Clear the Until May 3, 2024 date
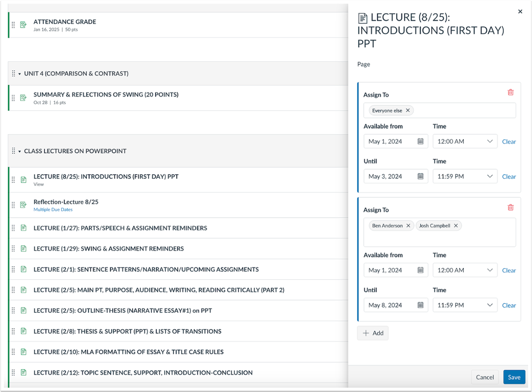This screenshot has width=532, height=392. pos(509,177)
